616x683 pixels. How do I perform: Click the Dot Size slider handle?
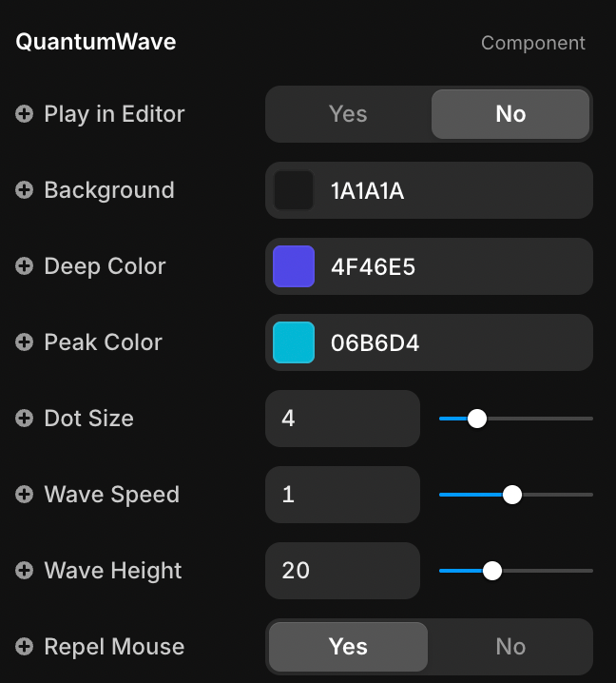click(x=477, y=419)
